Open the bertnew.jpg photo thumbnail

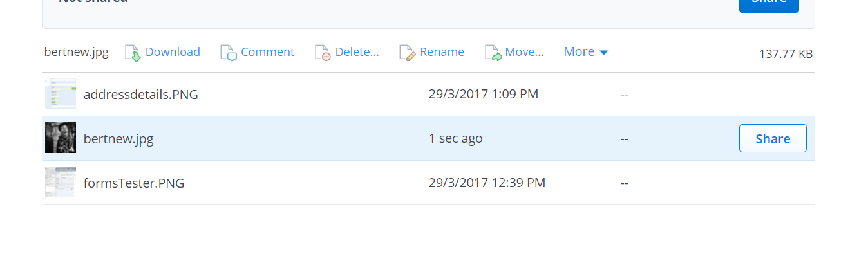click(x=61, y=138)
